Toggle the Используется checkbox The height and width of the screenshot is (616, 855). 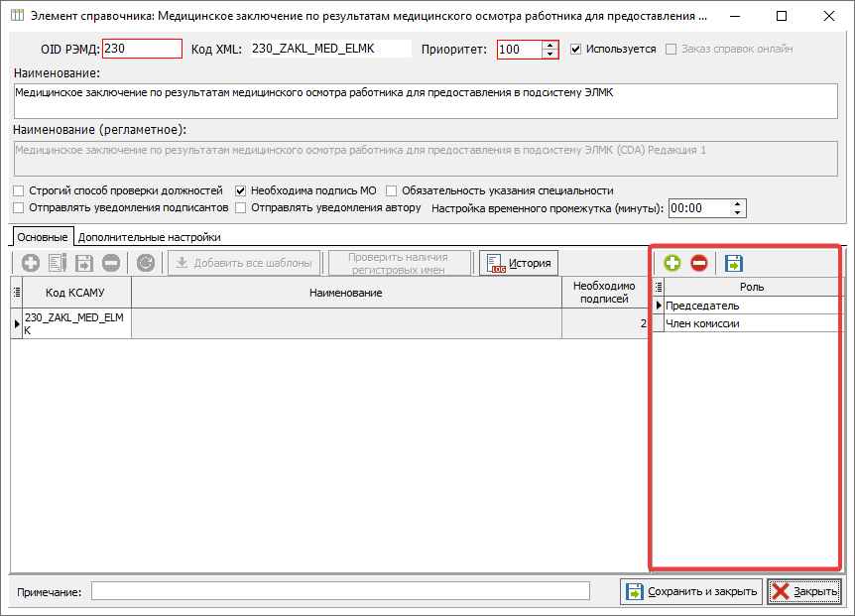pyautogui.click(x=576, y=49)
